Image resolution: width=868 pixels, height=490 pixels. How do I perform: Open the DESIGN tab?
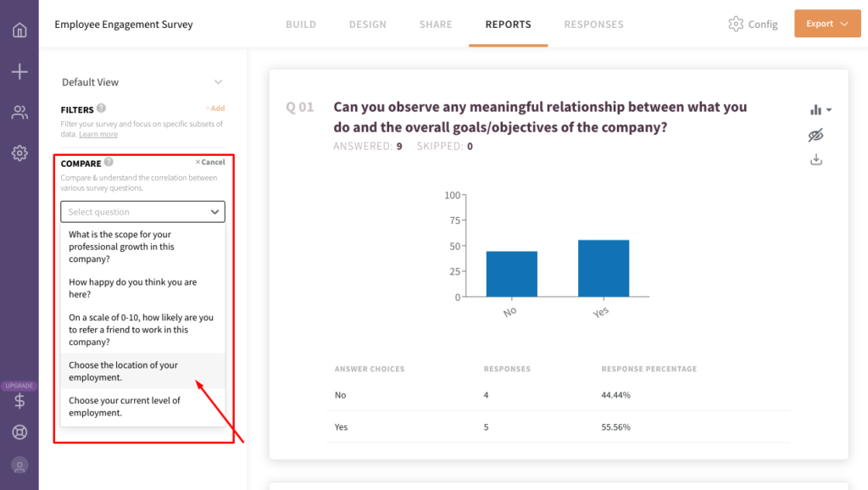point(367,25)
